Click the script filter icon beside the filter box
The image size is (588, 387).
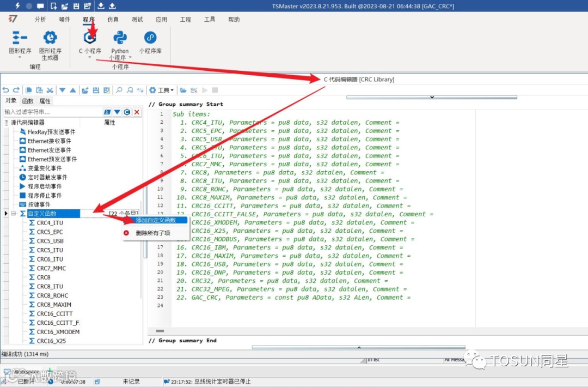click(x=107, y=112)
